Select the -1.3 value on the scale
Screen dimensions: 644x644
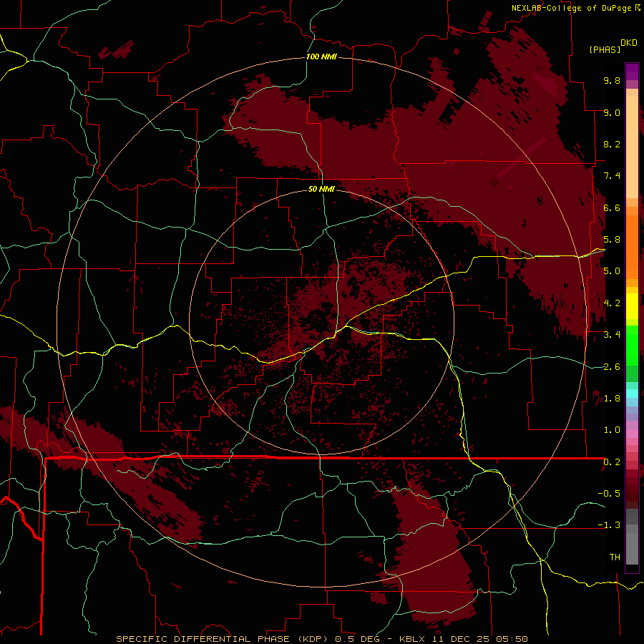tap(609, 525)
